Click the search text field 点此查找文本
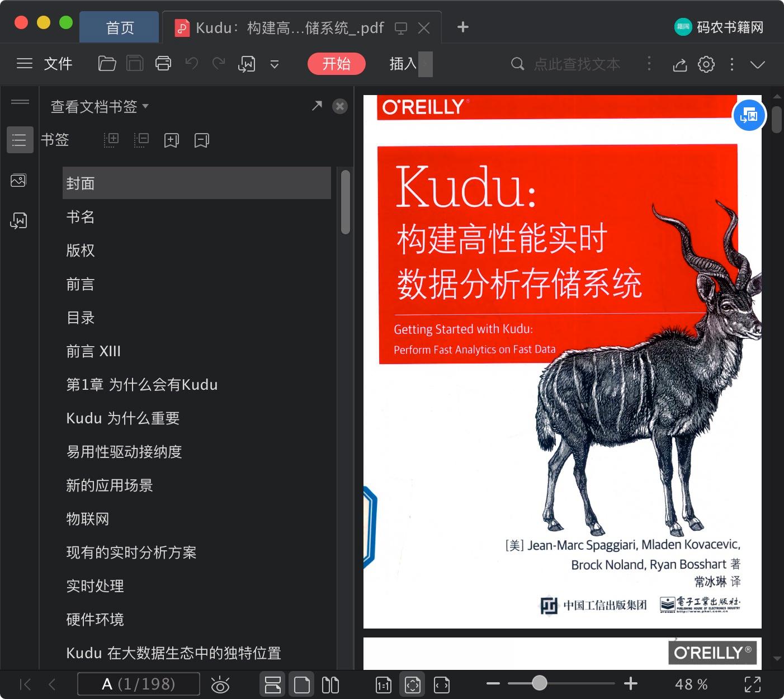The height and width of the screenshot is (699, 784). [x=577, y=64]
